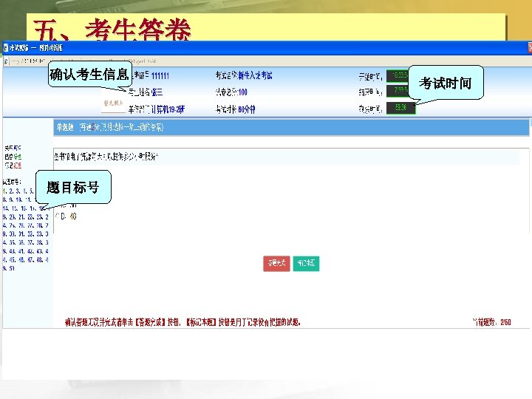Go to question number 5

tap(31, 191)
